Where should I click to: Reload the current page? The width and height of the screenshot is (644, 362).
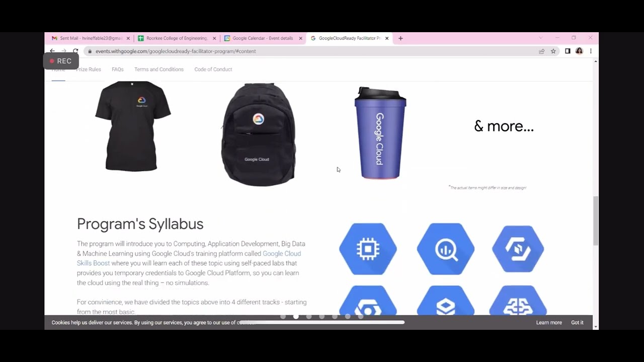(75, 51)
